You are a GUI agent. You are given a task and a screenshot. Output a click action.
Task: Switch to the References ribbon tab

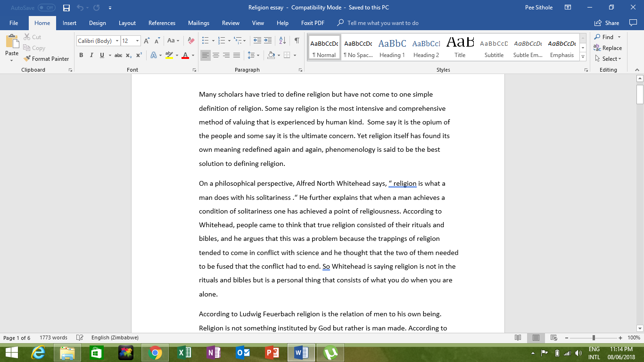pyautogui.click(x=162, y=23)
